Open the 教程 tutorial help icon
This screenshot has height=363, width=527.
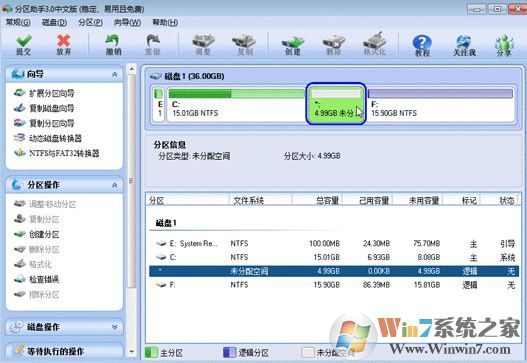click(422, 45)
